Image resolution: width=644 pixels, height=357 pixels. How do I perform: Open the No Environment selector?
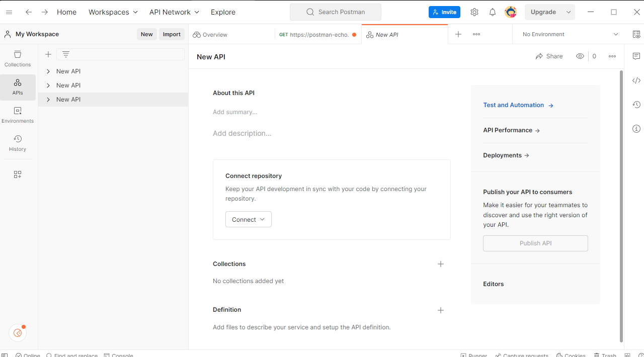[x=571, y=34]
